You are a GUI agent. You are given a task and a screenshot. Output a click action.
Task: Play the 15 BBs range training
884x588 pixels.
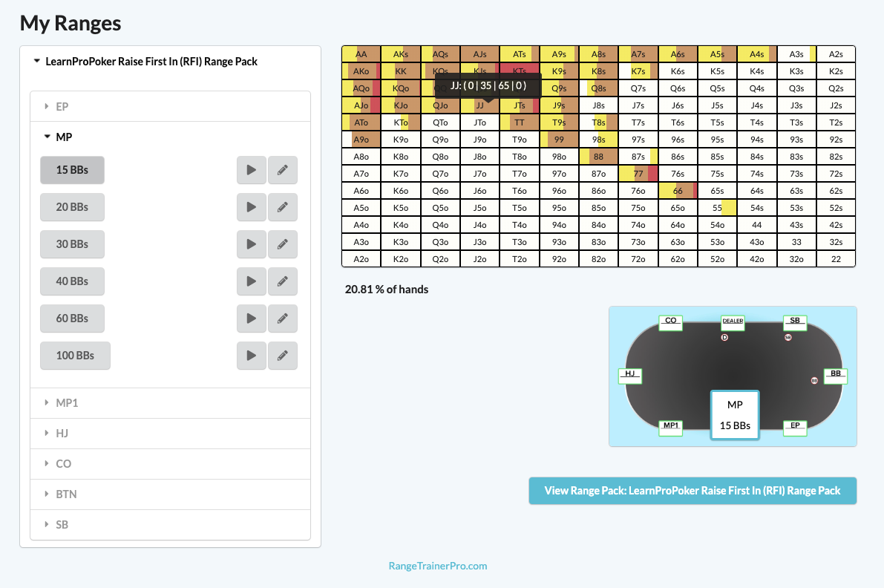[252, 170]
